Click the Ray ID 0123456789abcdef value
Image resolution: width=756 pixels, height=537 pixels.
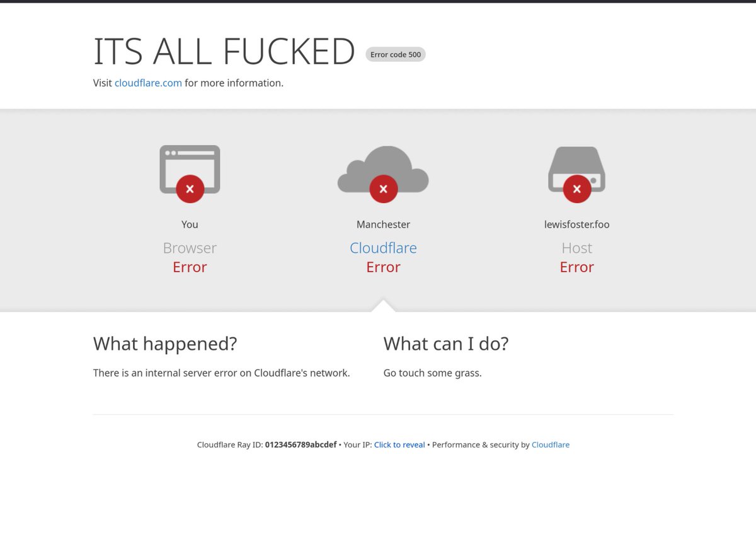click(301, 444)
